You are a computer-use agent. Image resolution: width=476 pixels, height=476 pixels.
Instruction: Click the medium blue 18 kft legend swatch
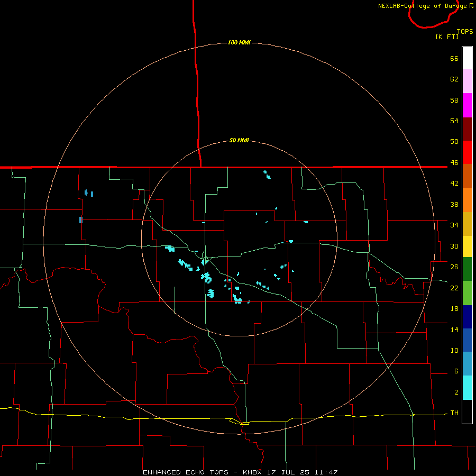click(467, 340)
